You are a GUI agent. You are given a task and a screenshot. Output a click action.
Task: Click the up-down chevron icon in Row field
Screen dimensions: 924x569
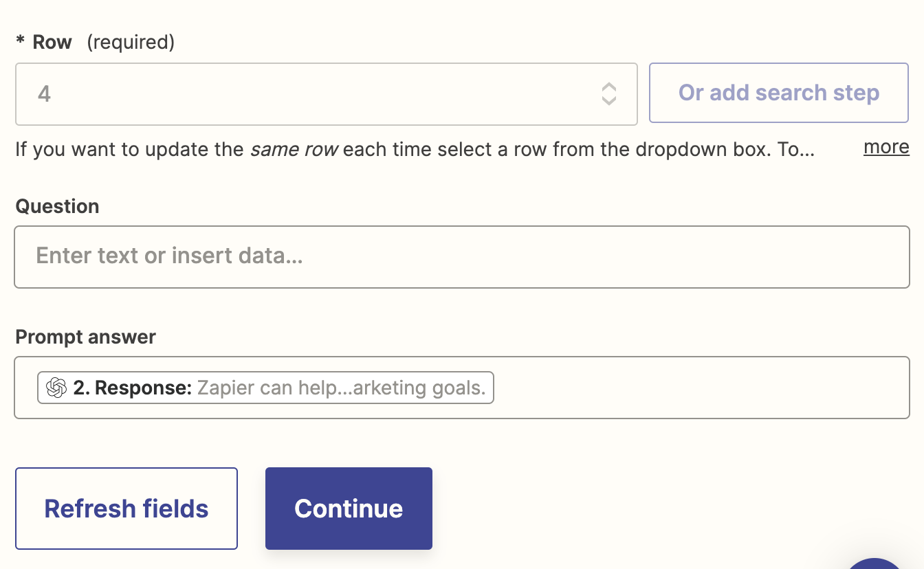[608, 94]
